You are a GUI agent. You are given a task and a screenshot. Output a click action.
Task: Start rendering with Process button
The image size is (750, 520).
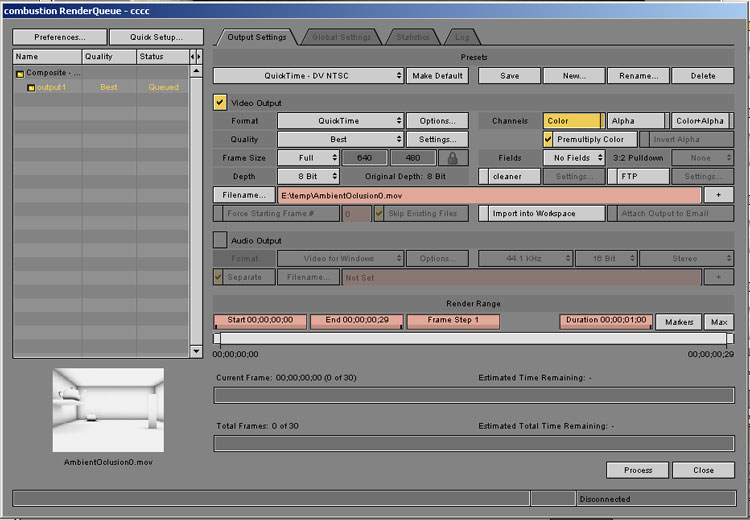(x=638, y=470)
